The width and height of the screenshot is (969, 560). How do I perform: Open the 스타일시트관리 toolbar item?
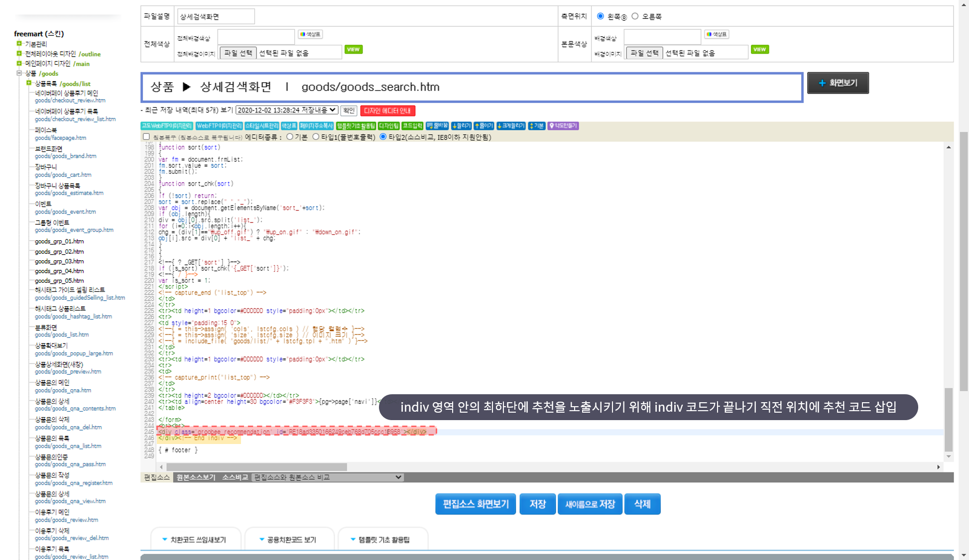click(x=261, y=126)
